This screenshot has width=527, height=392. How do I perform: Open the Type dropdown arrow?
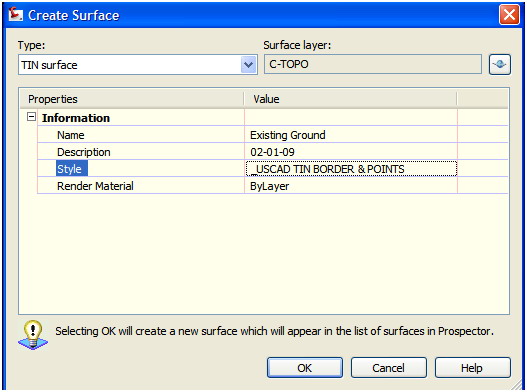249,65
